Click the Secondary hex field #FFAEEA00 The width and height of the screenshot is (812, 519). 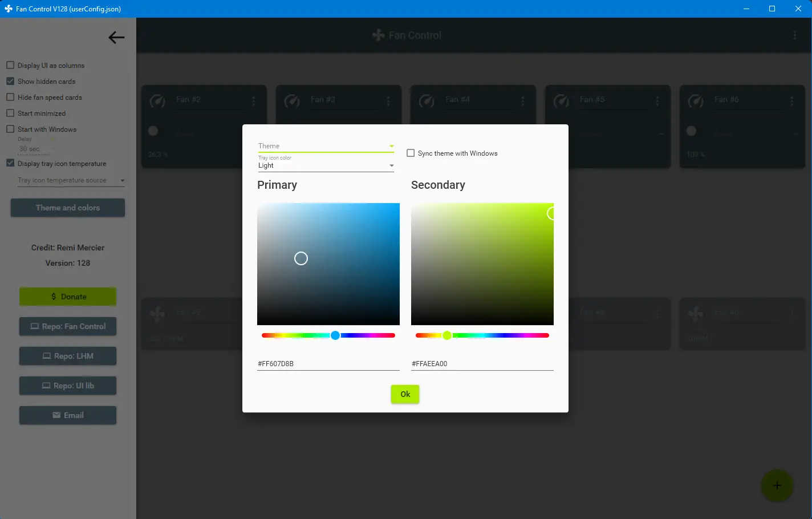pos(482,364)
